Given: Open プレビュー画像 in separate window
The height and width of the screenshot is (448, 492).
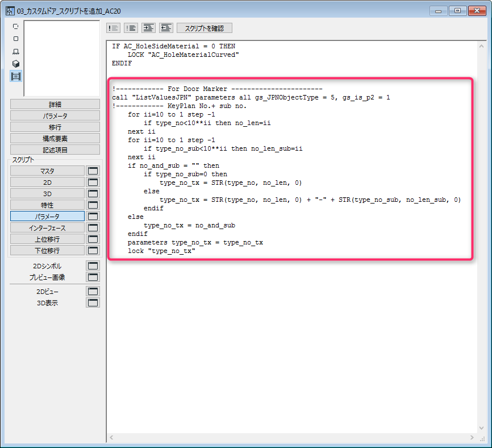Looking at the screenshot, I should click(93, 277).
